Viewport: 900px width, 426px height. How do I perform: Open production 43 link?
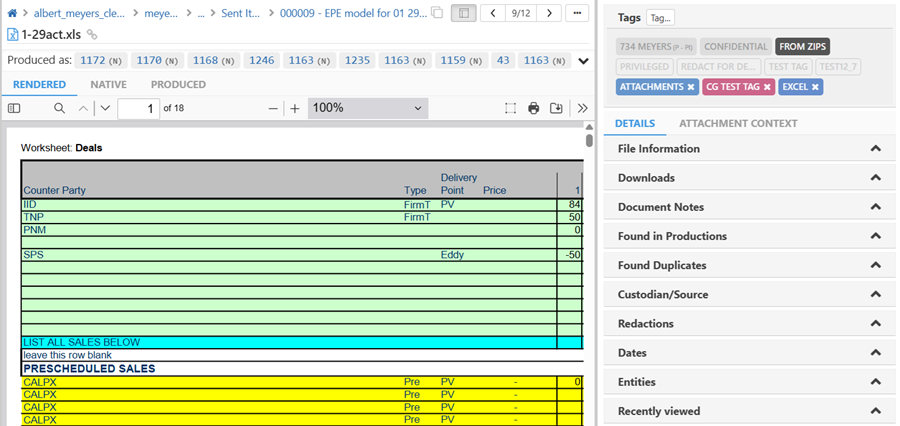click(x=503, y=60)
